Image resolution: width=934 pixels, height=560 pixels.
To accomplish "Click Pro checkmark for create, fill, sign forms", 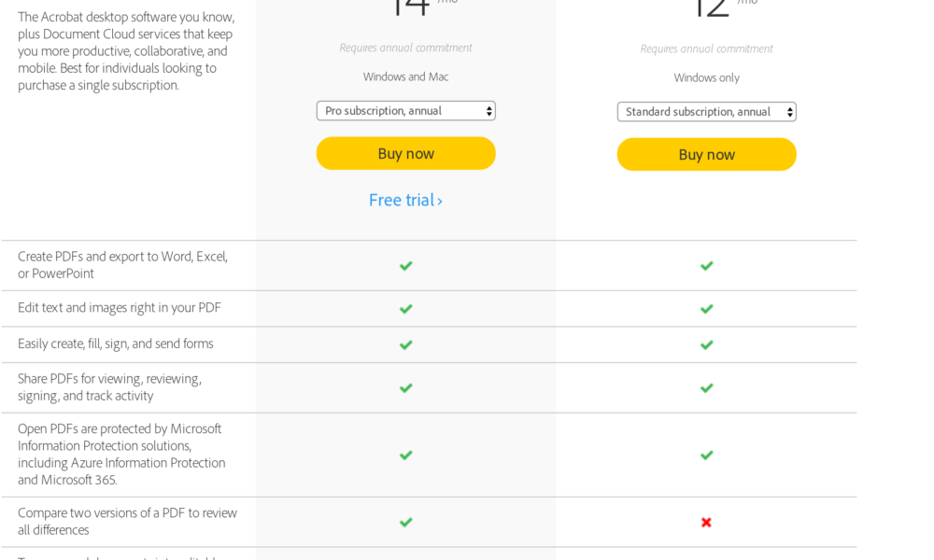I will 405,345.
